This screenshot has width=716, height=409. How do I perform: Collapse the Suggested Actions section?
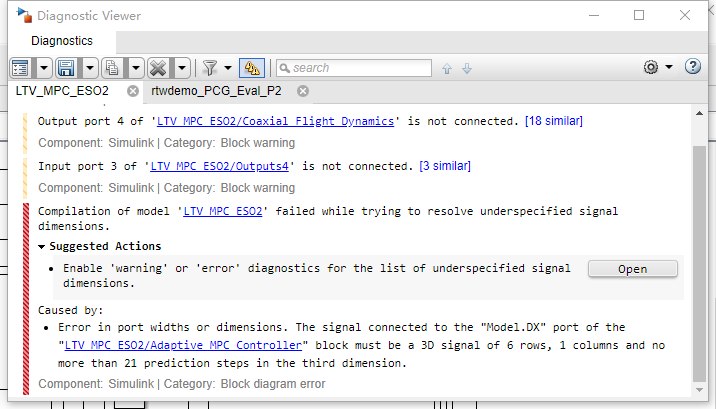(x=42, y=246)
